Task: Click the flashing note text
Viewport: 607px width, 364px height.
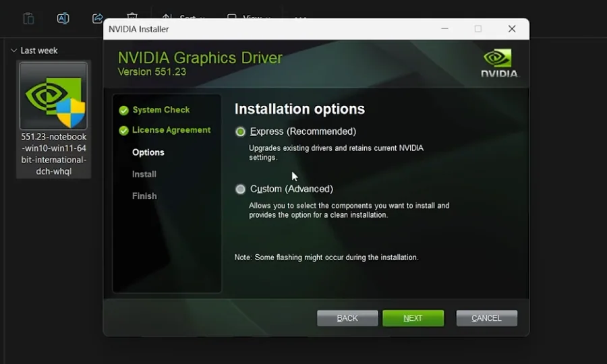Action: coord(326,257)
